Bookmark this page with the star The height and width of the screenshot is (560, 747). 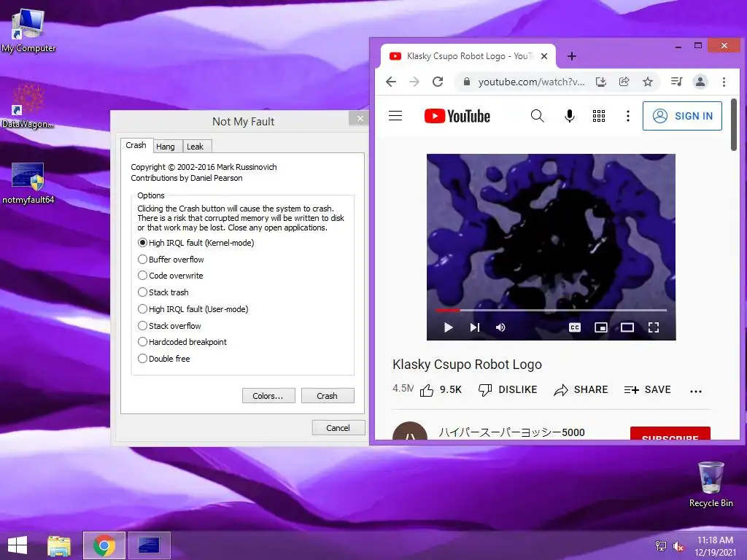click(x=648, y=82)
